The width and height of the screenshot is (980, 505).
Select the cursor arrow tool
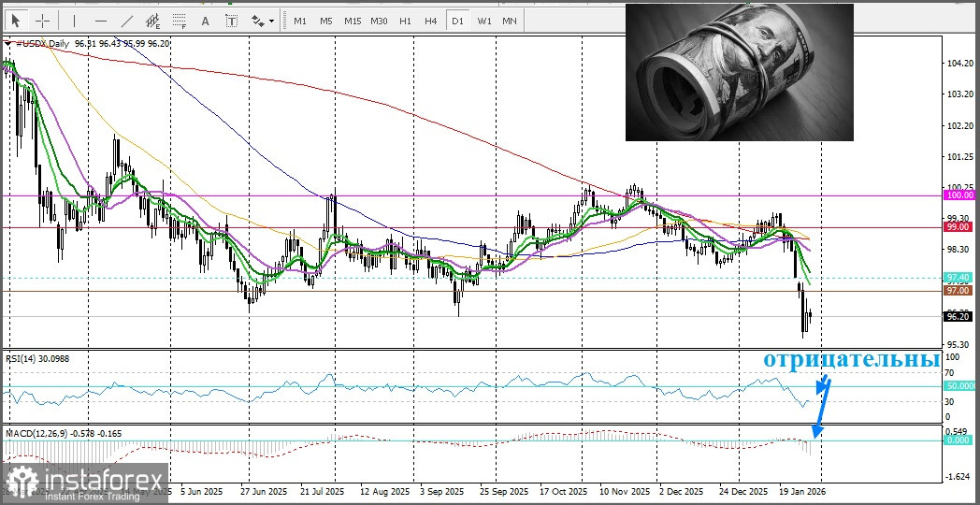17,21
